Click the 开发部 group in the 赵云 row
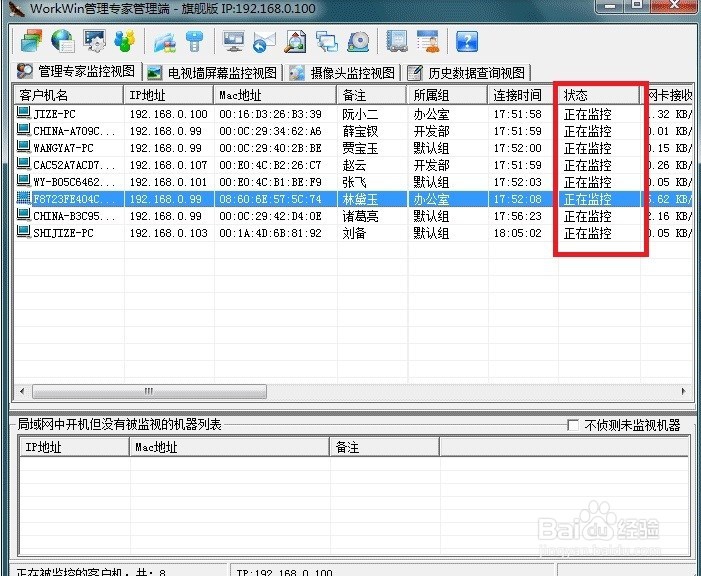Image resolution: width=701 pixels, height=576 pixels. tap(431, 165)
